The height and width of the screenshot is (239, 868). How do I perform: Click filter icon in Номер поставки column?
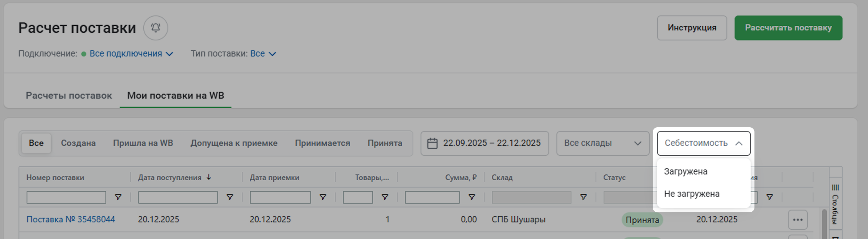[118, 197]
